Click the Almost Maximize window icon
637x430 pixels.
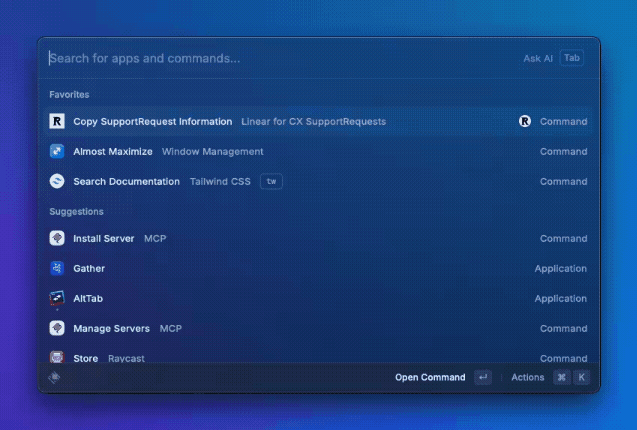pyautogui.click(x=57, y=151)
